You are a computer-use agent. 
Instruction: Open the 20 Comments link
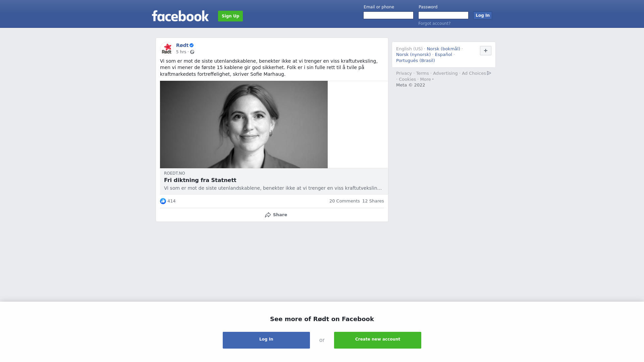(344, 201)
